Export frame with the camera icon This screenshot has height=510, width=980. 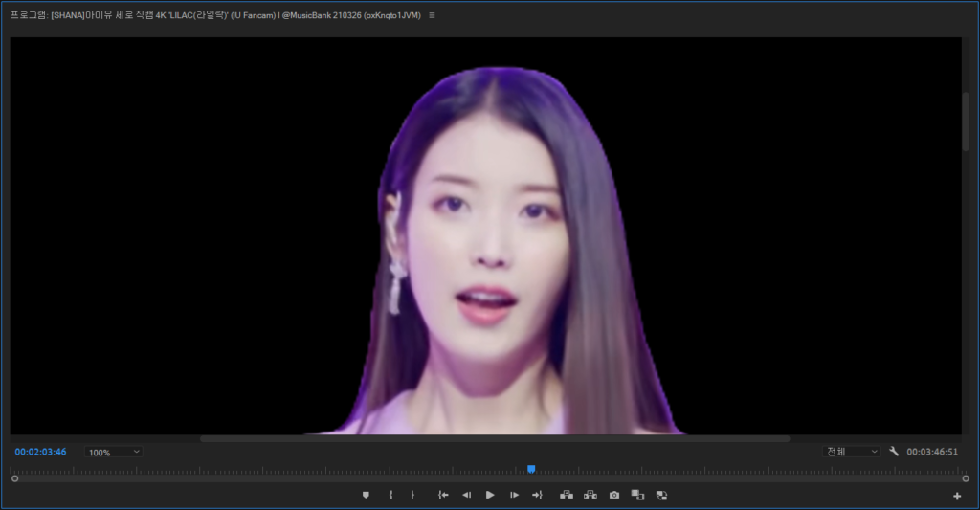[614, 495]
